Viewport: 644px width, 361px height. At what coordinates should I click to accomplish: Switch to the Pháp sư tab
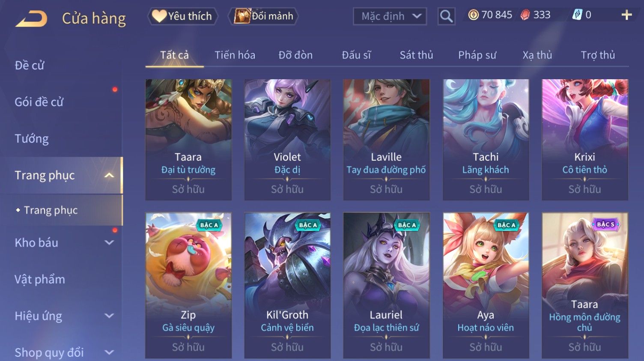click(477, 55)
